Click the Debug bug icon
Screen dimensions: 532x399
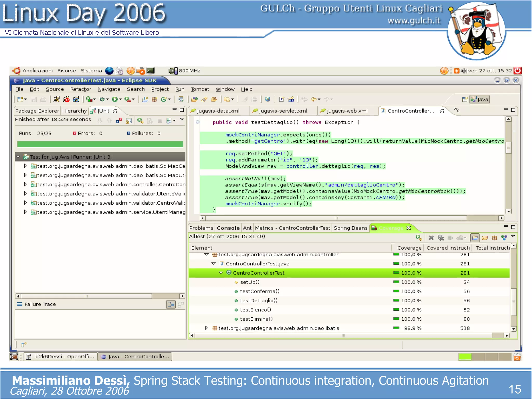coord(102,99)
